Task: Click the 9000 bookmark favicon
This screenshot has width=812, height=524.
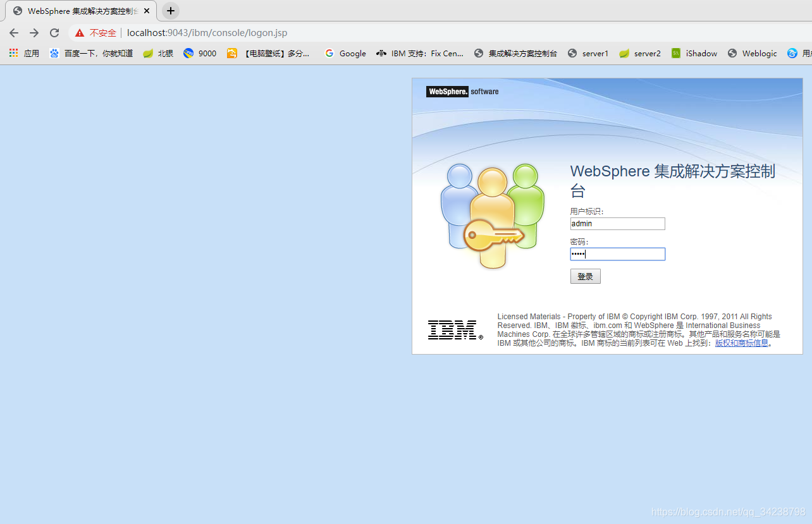Action: tap(188, 54)
